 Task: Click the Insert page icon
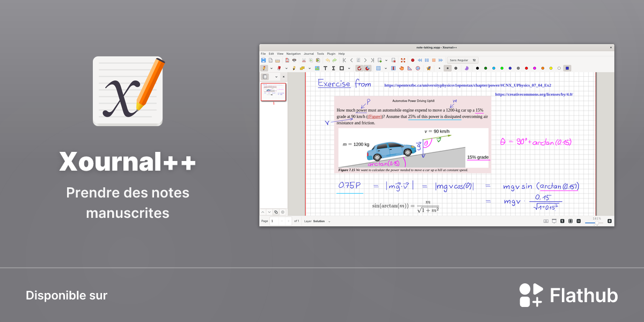click(x=379, y=60)
